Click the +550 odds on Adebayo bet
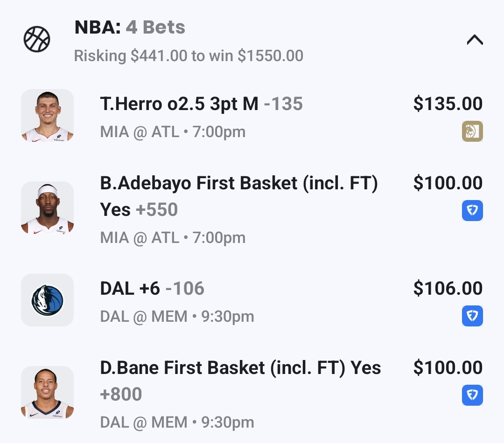 [x=157, y=210]
